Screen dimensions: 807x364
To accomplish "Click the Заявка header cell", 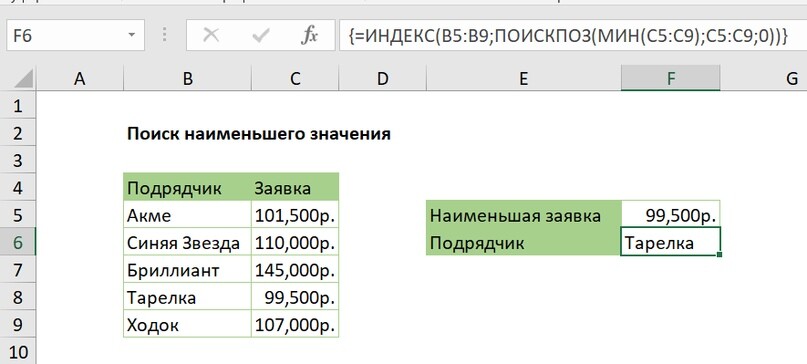I will point(295,187).
